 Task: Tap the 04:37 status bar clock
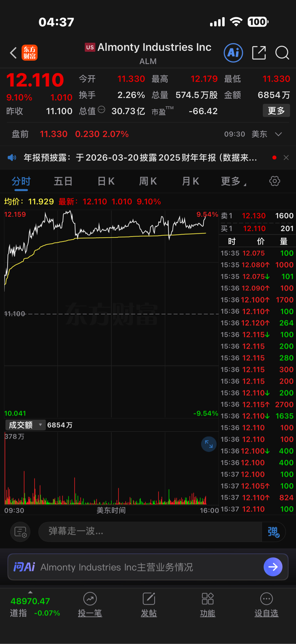(56, 22)
